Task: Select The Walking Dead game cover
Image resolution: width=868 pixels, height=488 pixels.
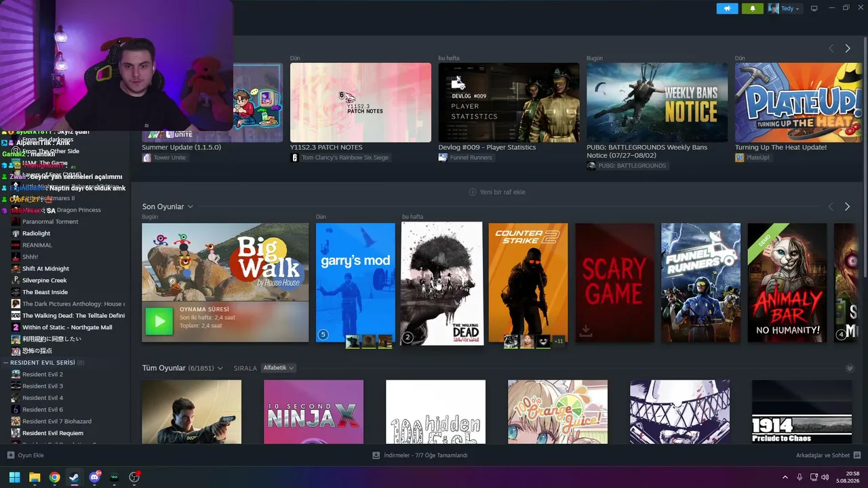Action: click(442, 283)
